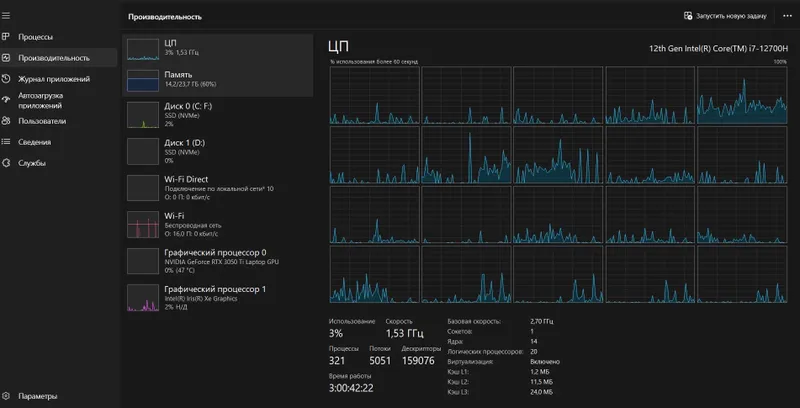Click Подключение по локальной сети* 10 text

pos(219,189)
